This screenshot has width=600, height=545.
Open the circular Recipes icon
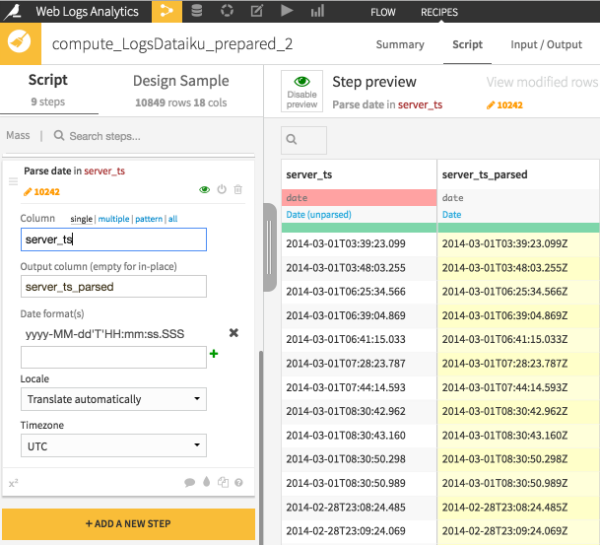pyautogui.click(x=227, y=11)
